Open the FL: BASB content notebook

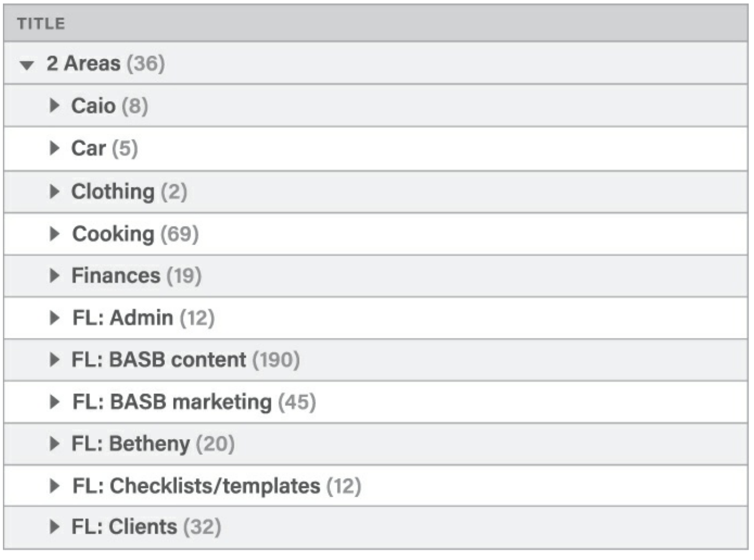[159, 360]
